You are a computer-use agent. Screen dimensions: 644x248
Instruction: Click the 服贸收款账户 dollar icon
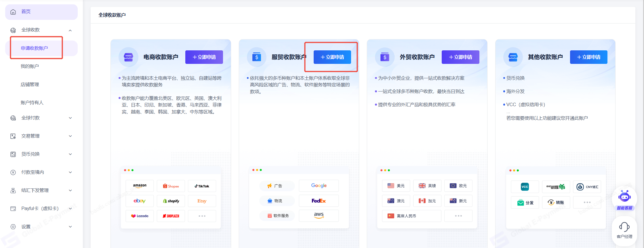click(256, 57)
